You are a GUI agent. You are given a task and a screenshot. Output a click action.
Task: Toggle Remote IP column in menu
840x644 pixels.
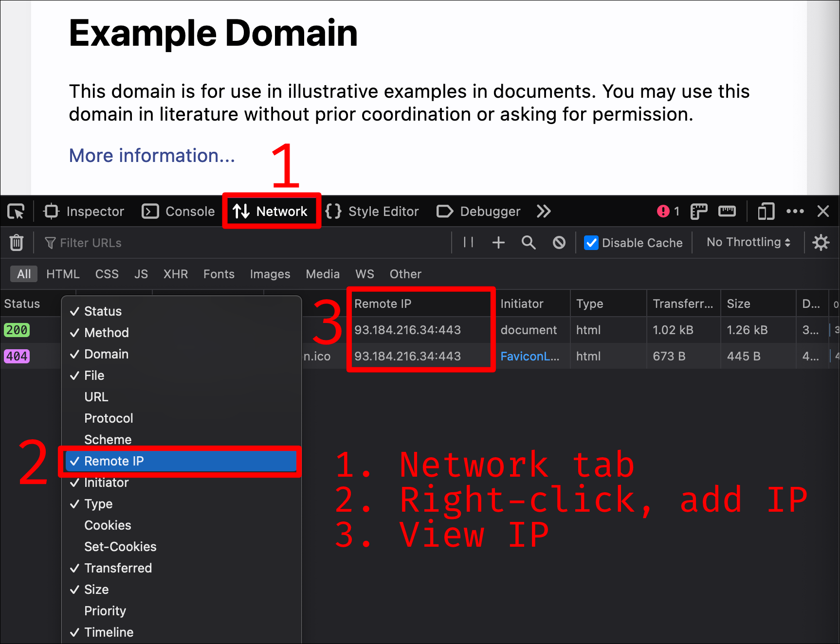pos(114,461)
